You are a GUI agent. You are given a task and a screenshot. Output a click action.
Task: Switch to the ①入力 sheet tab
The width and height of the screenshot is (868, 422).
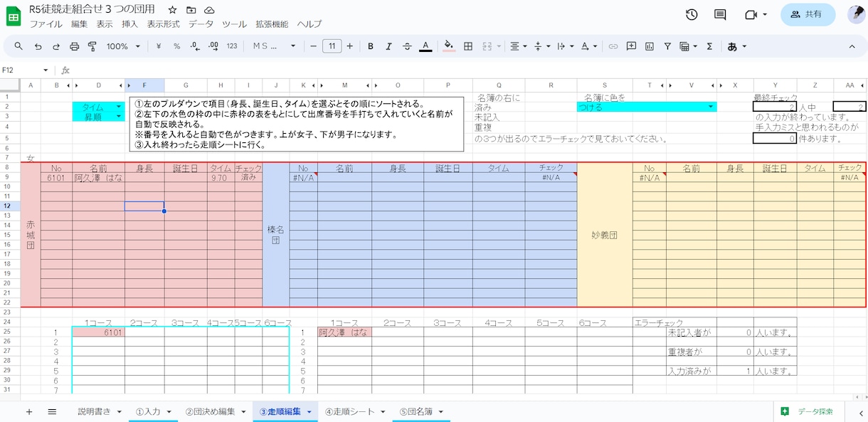[x=153, y=411]
